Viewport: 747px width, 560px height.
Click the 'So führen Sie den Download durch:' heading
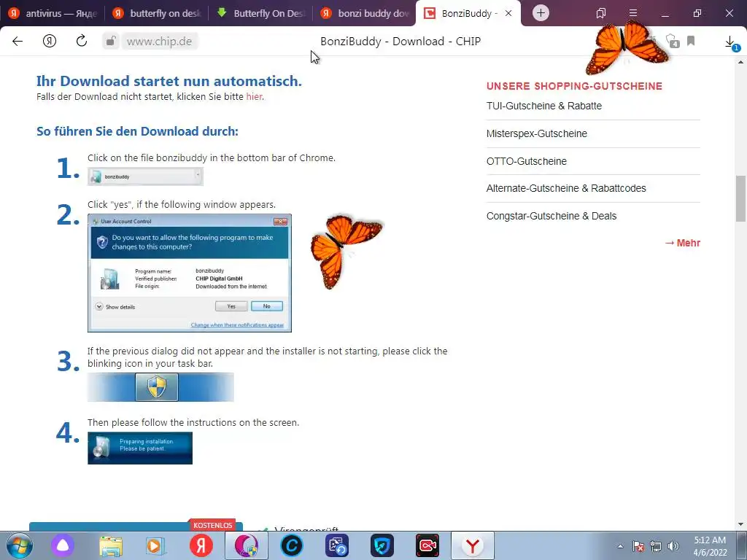(137, 131)
